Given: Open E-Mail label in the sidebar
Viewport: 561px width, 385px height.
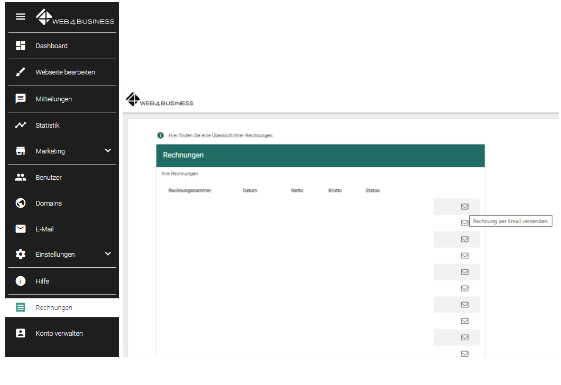Looking at the screenshot, I should [x=44, y=229].
